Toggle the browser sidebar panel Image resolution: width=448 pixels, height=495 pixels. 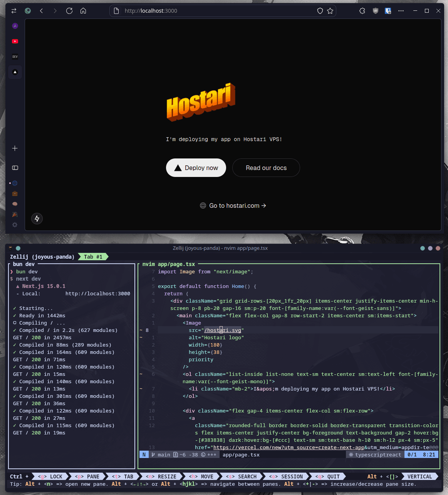[x=15, y=168]
